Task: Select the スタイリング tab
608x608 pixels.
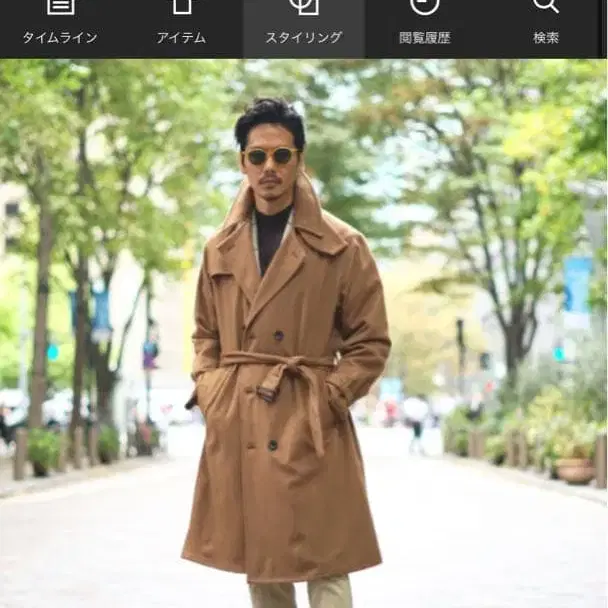Action: click(x=304, y=28)
